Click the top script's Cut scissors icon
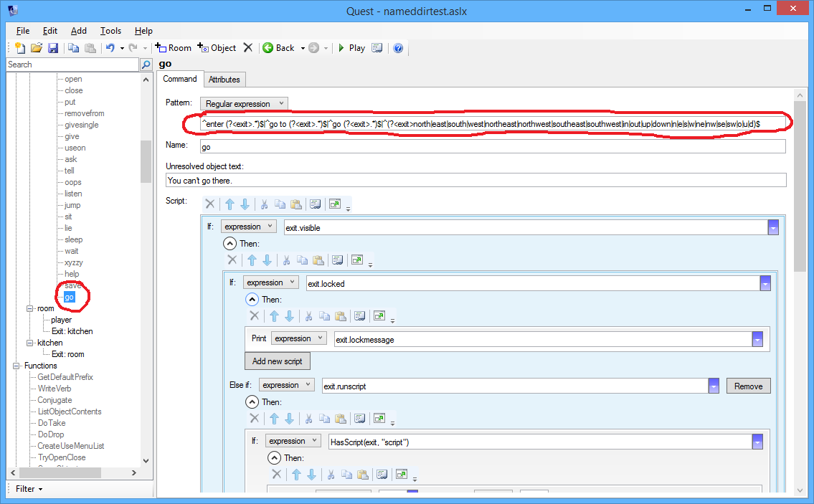This screenshot has height=504, width=814. point(264,204)
